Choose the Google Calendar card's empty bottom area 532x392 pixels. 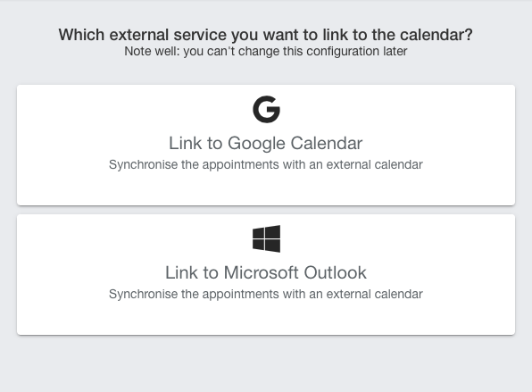(266, 188)
